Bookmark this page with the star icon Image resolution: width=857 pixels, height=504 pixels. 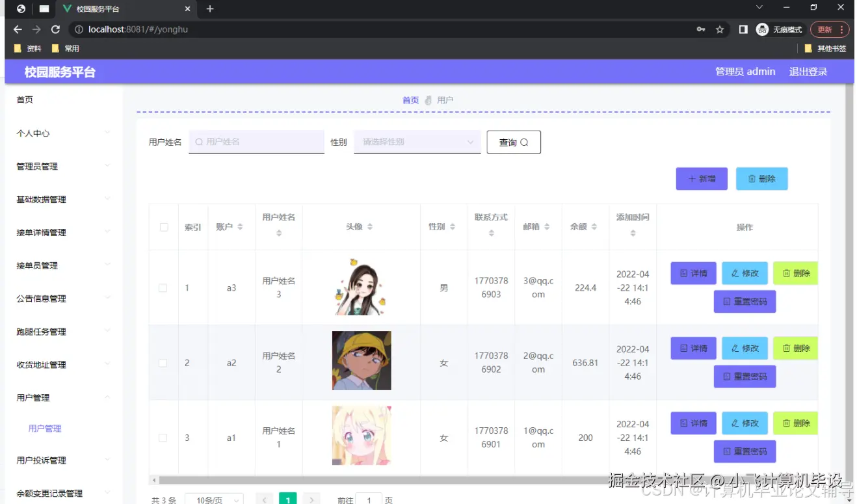pos(720,29)
